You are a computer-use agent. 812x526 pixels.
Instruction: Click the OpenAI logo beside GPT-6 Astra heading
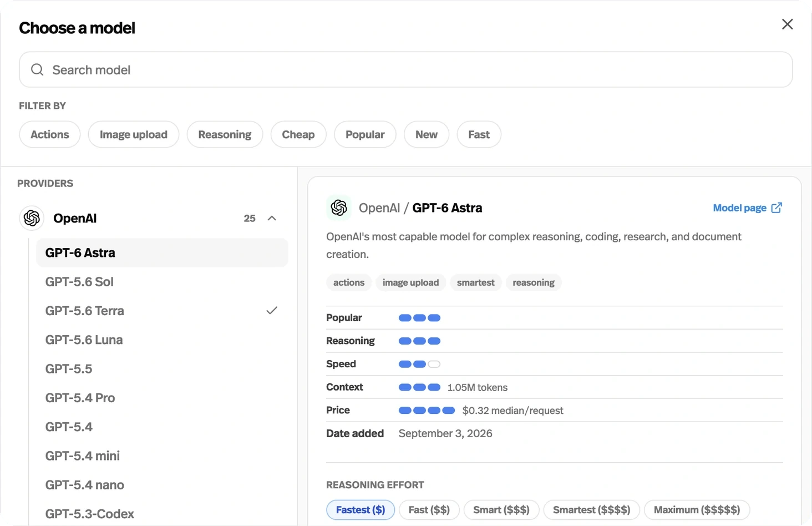339,208
